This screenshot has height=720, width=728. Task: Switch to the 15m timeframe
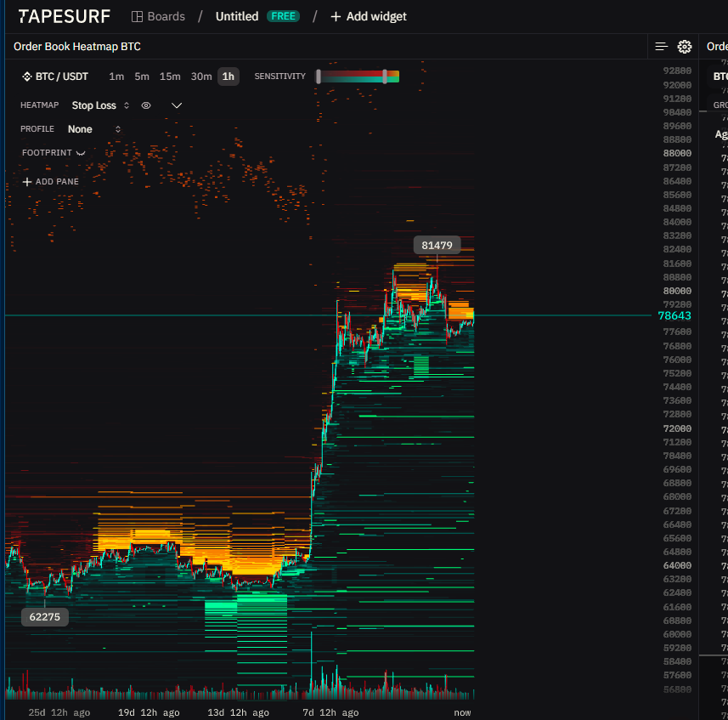pos(170,77)
